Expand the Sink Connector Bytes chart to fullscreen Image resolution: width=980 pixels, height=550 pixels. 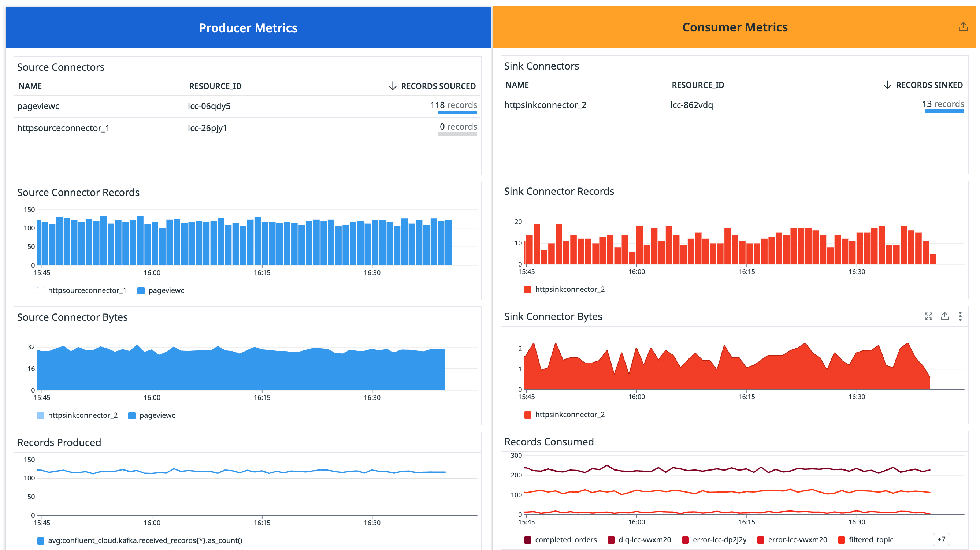point(928,316)
